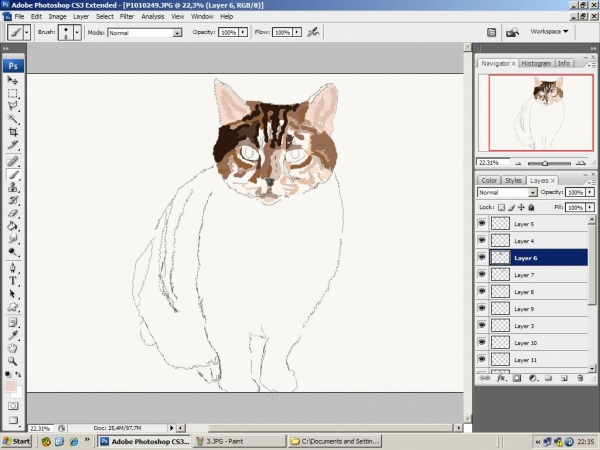Select the Dodge tool
Viewport: 600px width, 450px height.
click(13, 252)
